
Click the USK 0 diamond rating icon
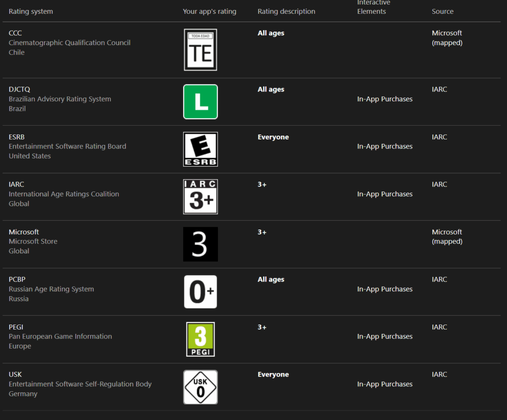coord(201,387)
